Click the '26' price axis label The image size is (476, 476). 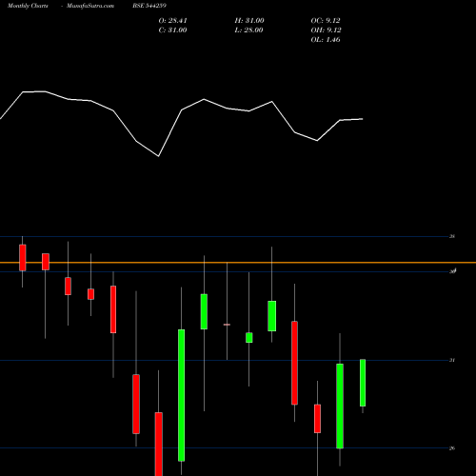click(x=452, y=448)
